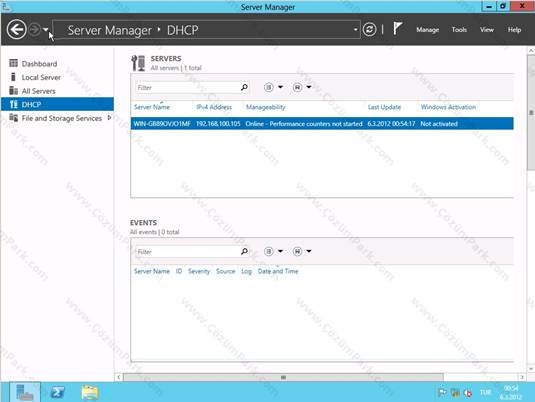
Task: Sort events by Severity column
Action: (199, 271)
